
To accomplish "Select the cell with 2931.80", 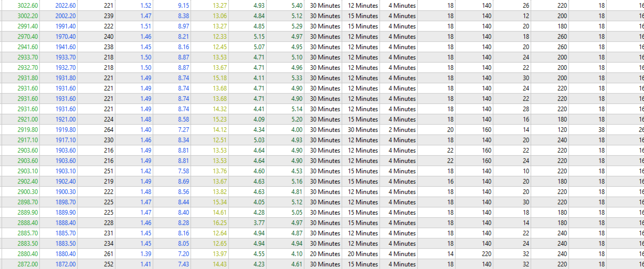I will (x=27, y=78).
